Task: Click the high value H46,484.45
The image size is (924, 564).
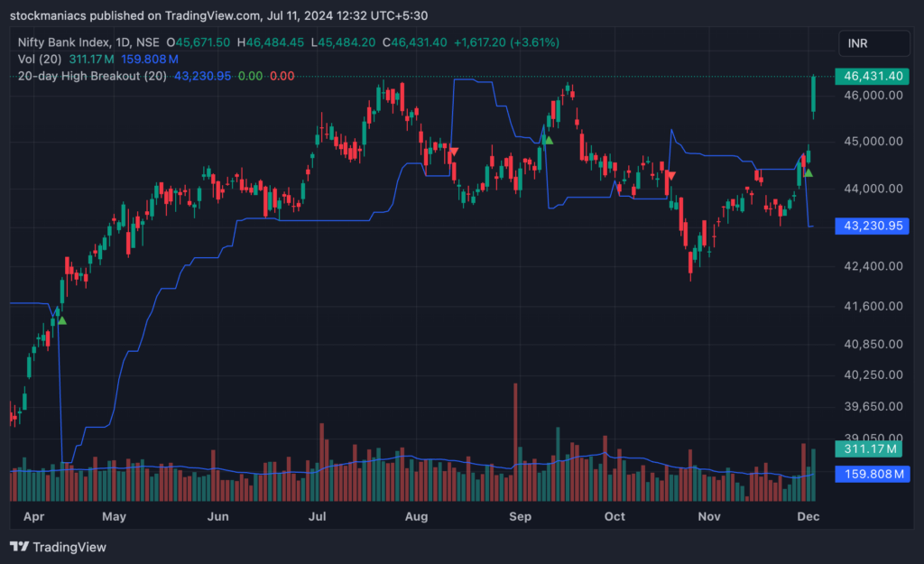Action: (x=271, y=42)
